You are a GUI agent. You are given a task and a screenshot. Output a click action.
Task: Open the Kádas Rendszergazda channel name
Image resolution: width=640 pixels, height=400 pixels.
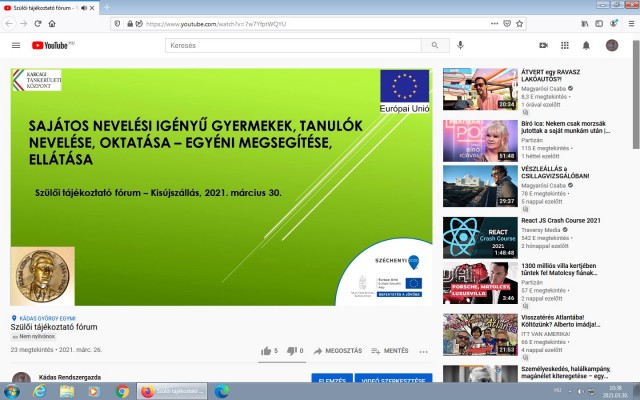point(70,377)
